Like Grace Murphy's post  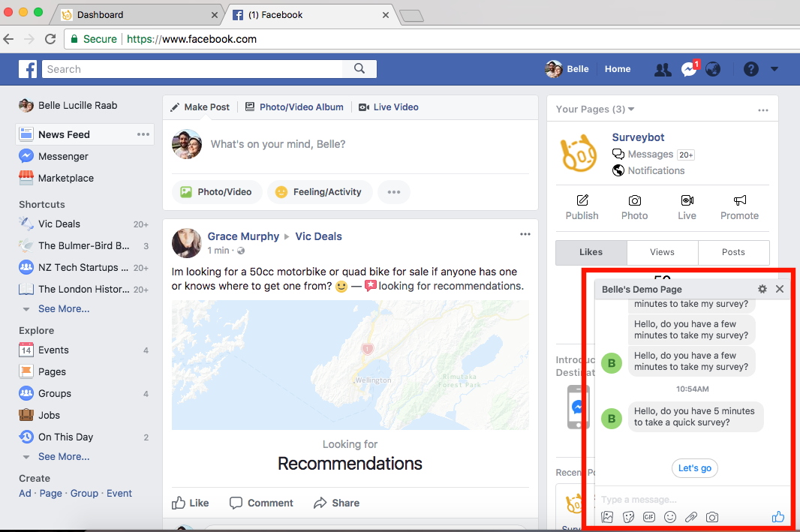pyautogui.click(x=191, y=503)
